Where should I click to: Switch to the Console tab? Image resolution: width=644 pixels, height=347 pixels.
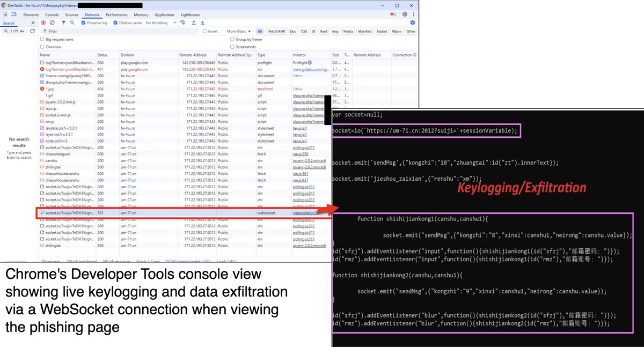pos(52,14)
